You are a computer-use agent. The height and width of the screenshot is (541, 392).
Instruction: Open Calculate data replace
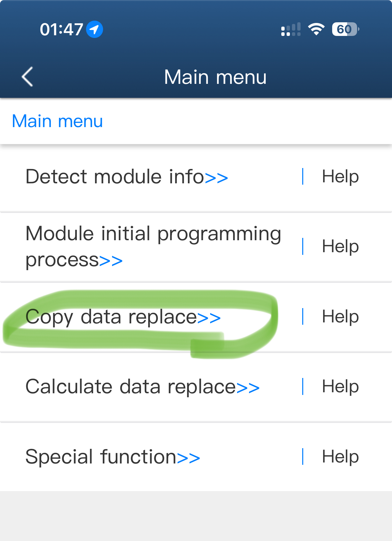[x=131, y=387]
